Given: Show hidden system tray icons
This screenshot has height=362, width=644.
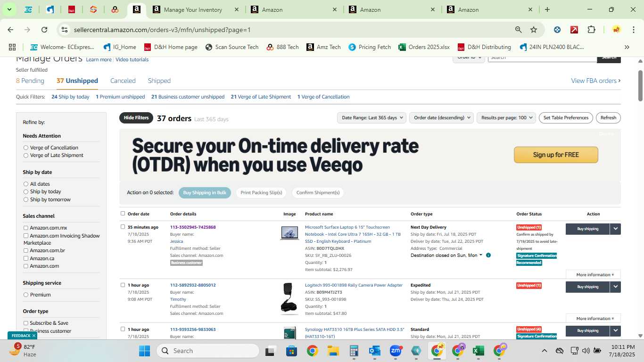Looking at the screenshot, I should pos(544,351).
